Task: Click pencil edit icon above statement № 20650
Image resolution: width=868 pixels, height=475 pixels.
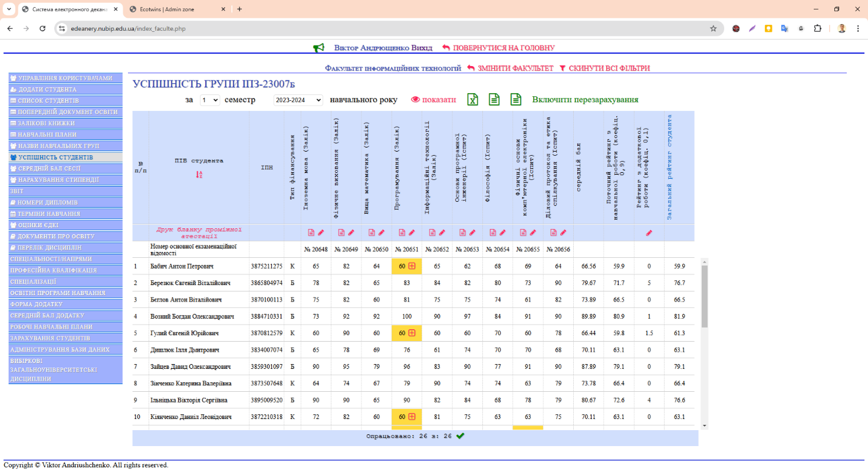Action: pos(381,232)
